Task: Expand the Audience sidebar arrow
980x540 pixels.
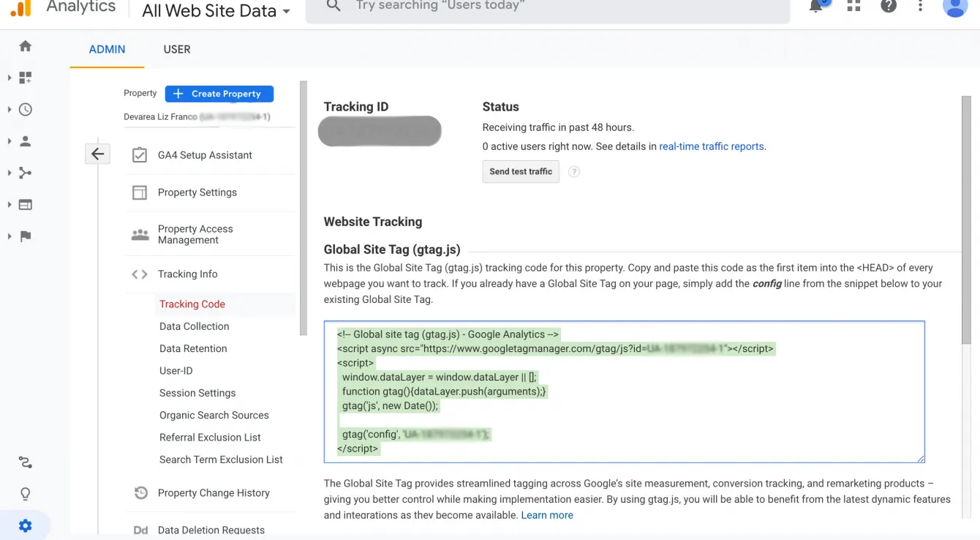Action: click(10, 141)
